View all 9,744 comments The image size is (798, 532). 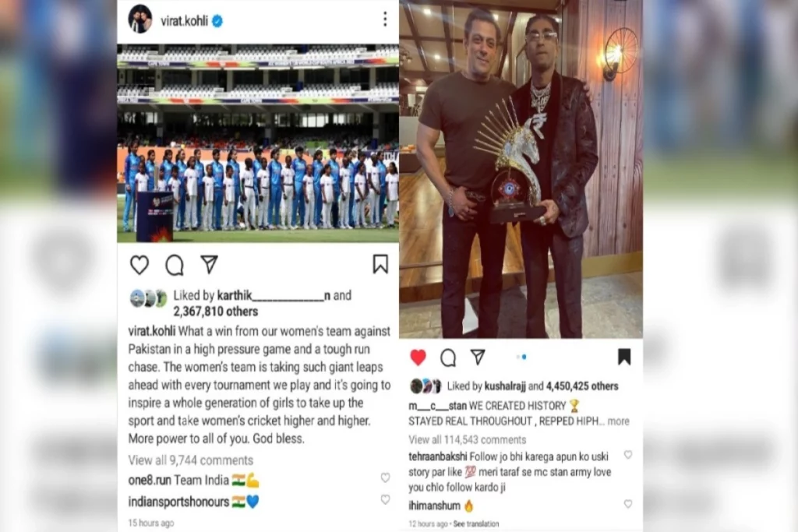pos(190,460)
